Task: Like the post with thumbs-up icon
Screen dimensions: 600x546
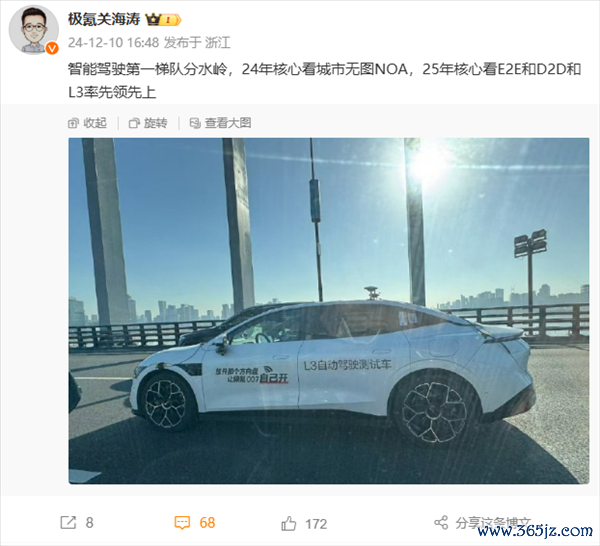Action: point(289,523)
